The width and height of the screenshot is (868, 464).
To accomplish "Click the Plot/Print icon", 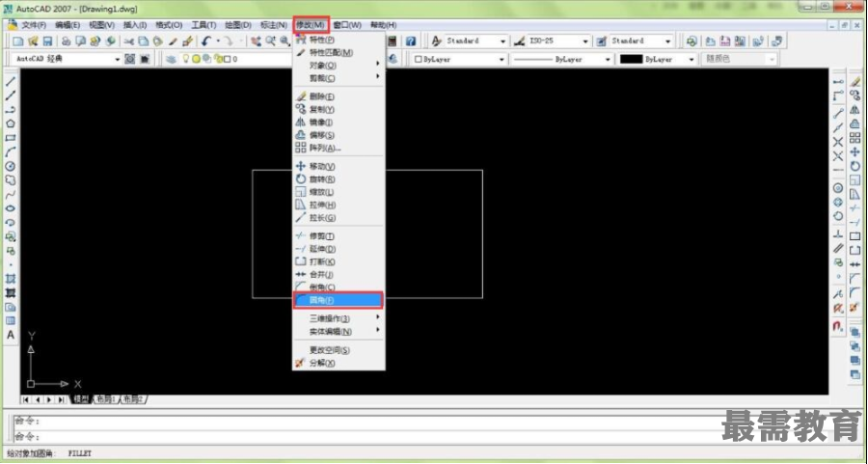I will (x=66, y=41).
